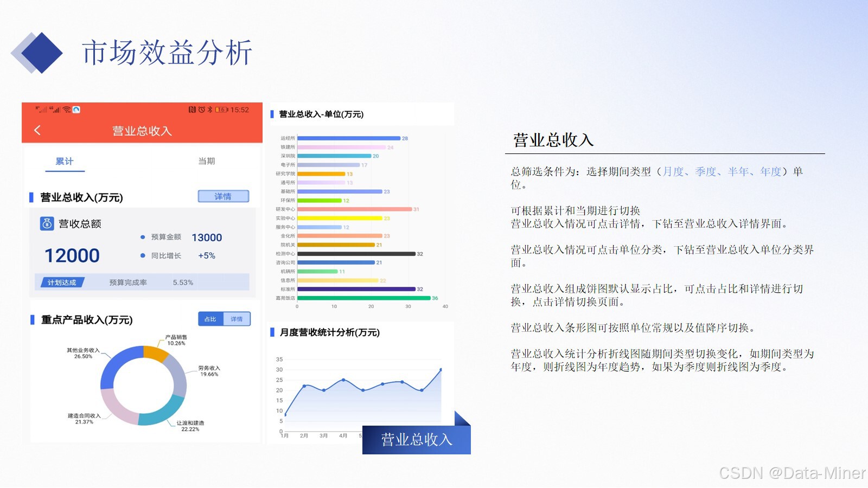
Task: Click the 产品销售 orange donut segment
Action: coord(156,352)
